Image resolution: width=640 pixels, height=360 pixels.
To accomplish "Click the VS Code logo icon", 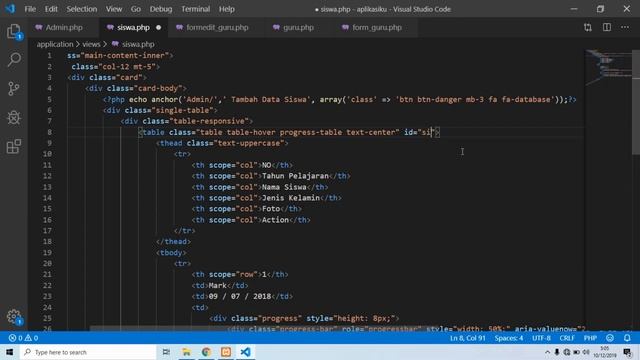I will (x=10, y=9).
